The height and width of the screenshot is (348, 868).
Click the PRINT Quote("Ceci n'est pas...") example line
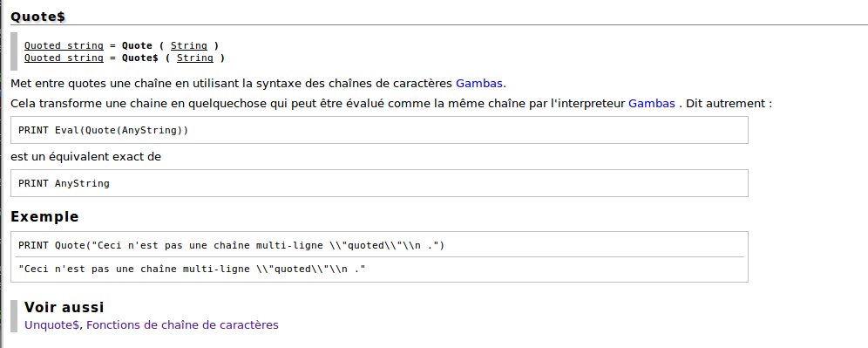pos(232,245)
